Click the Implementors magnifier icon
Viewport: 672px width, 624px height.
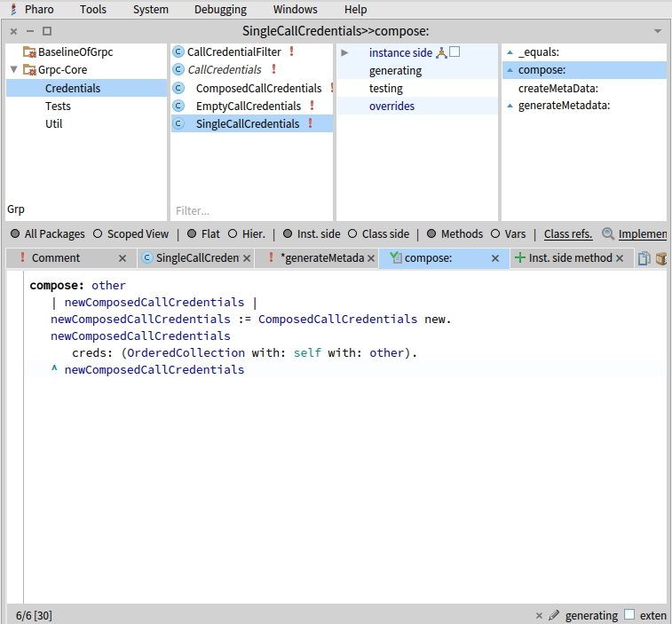(608, 233)
